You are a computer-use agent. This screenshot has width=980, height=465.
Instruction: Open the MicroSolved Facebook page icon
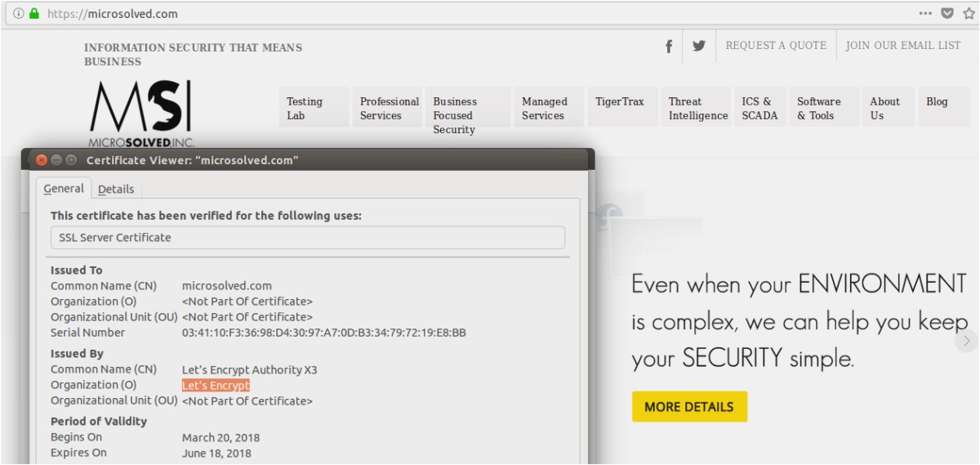click(x=669, y=46)
